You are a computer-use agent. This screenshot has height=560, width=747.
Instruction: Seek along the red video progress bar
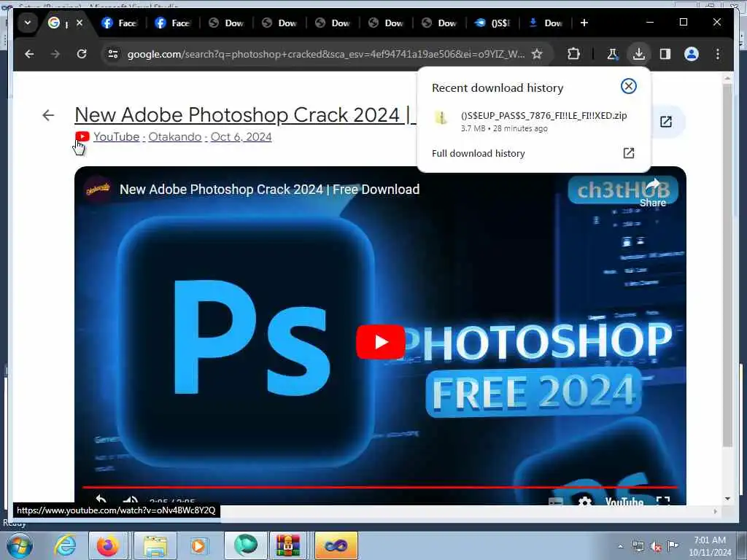(x=379, y=487)
